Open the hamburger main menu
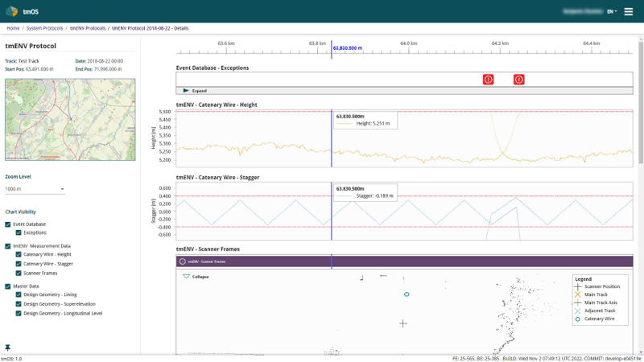 tap(629, 11)
